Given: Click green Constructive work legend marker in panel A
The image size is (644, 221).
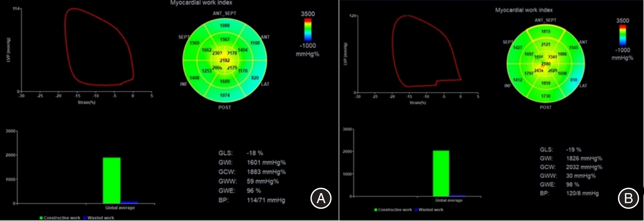Looking at the screenshot, I should [41, 218].
